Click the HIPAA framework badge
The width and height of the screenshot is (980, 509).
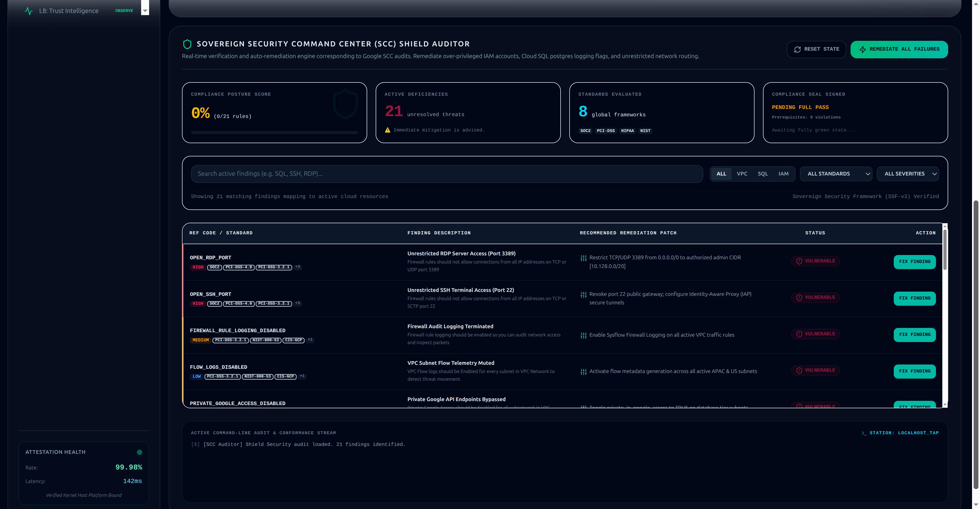click(x=627, y=131)
